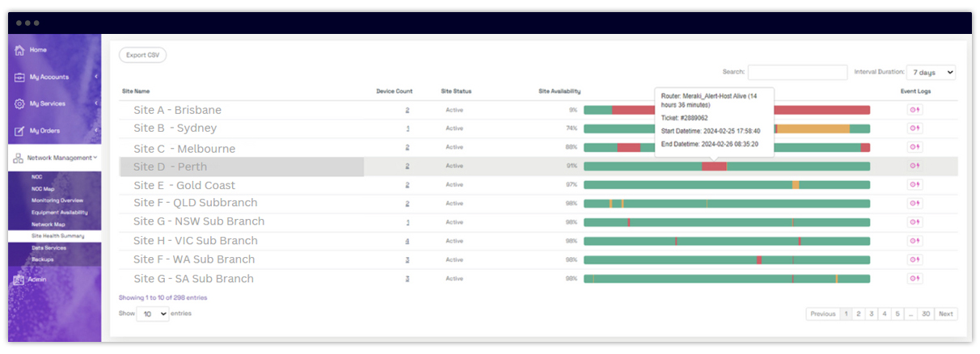Image resolution: width=980 pixels, height=354 pixels.
Task: Click the Home icon in sidebar
Action: pos(19,50)
